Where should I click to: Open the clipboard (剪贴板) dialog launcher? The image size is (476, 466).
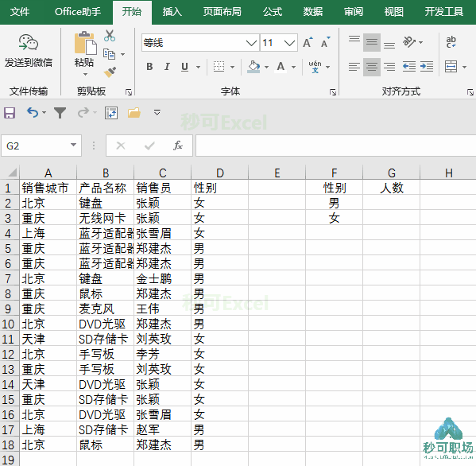click(129, 92)
